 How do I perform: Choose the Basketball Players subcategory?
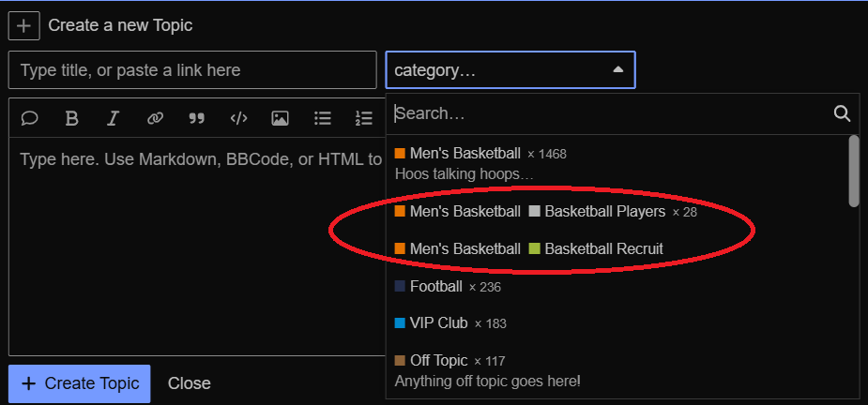tap(604, 212)
